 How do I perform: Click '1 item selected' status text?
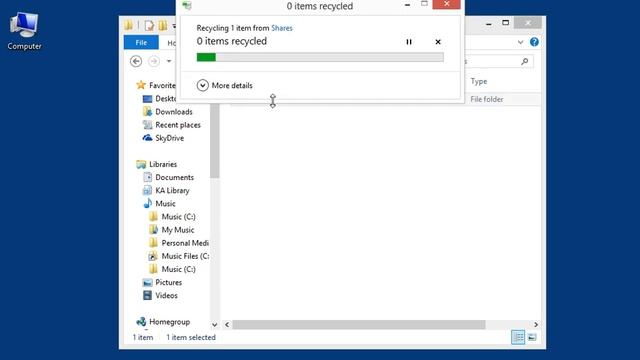(x=191, y=338)
